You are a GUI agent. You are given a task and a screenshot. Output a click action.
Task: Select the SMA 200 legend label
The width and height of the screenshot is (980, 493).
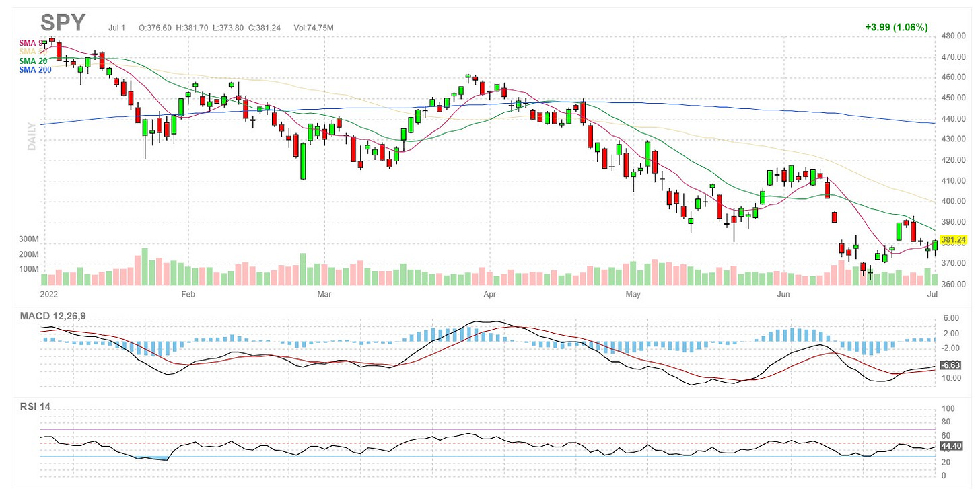click(36, 70)
